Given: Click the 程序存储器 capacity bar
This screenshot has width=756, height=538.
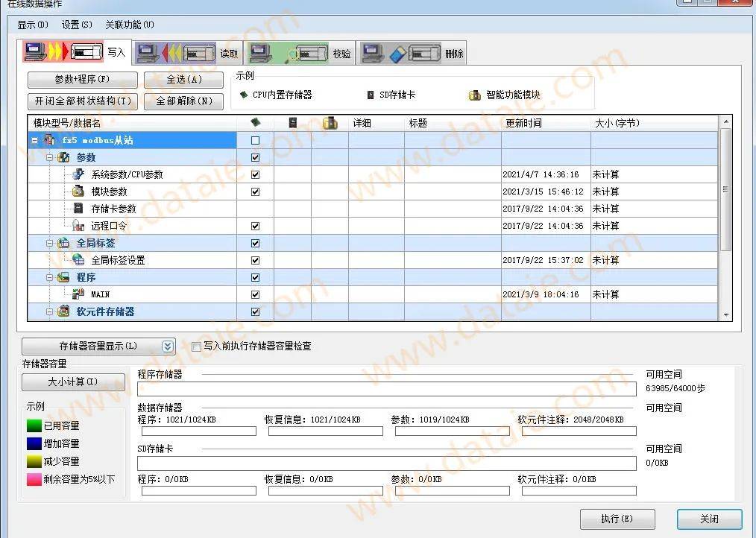Looking at the screenshot, I should (387, 389).
